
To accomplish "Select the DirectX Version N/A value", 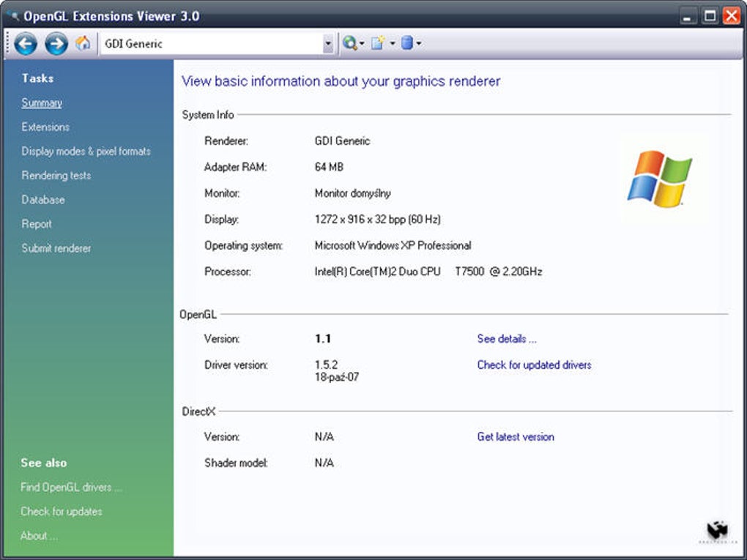I will coord(324,437).
